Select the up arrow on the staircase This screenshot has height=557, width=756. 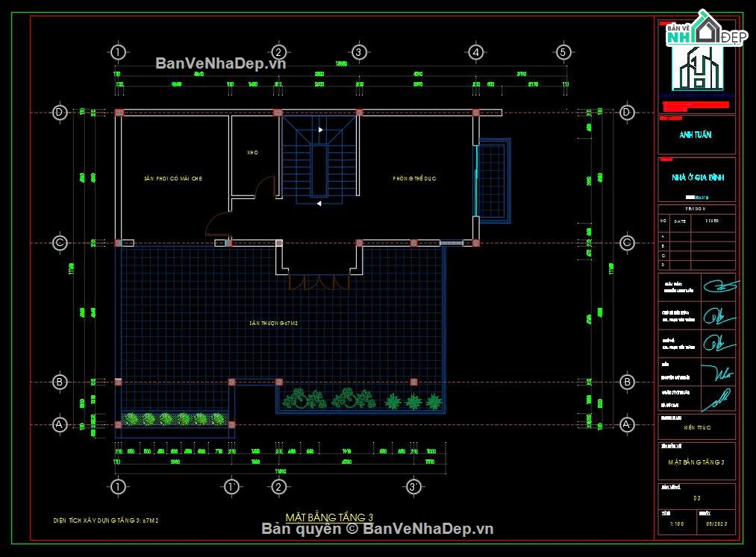(321, 130)
